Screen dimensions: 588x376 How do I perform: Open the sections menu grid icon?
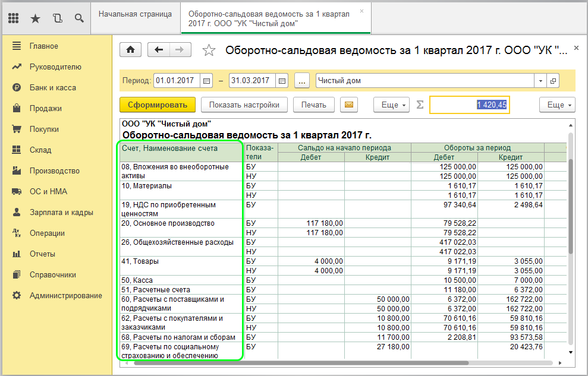point(14,18)
